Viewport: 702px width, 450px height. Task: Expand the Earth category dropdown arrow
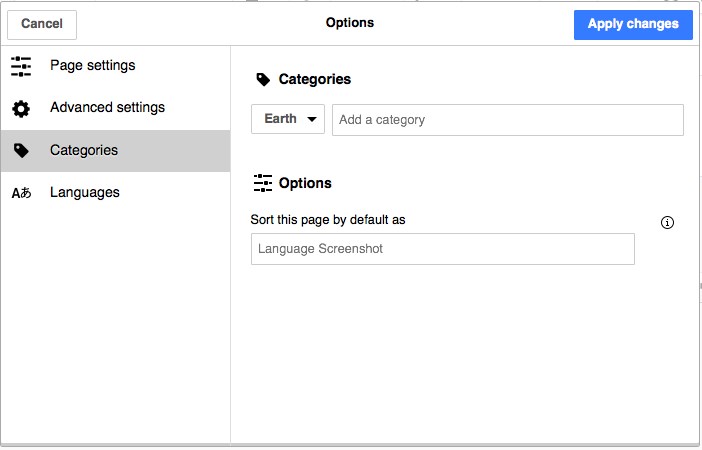click(x=313, y=119)
